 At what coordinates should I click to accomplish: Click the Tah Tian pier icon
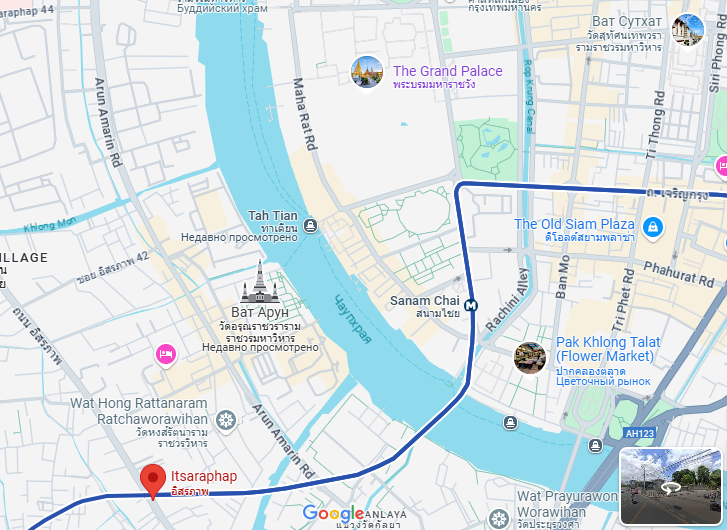tap(310, 226)
